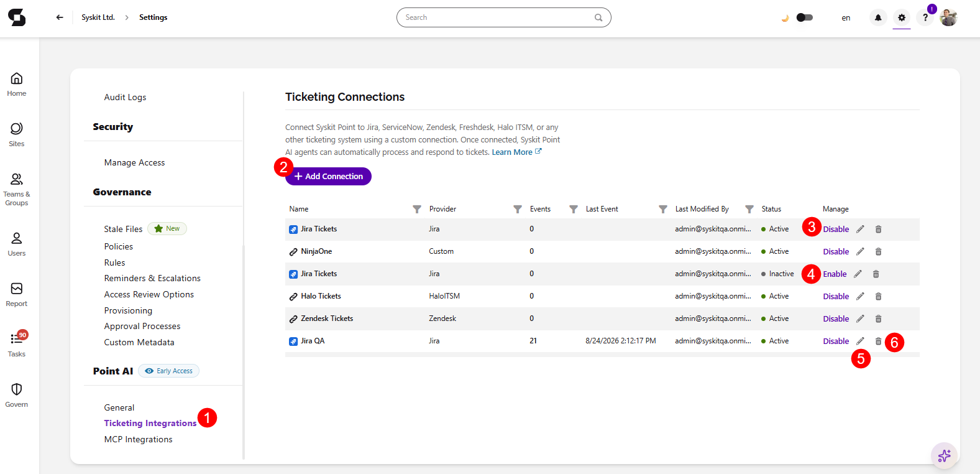The width and height of the screenshot is (980, 474).
Task: Go back using the back arrow
Action: coord(60,17)
